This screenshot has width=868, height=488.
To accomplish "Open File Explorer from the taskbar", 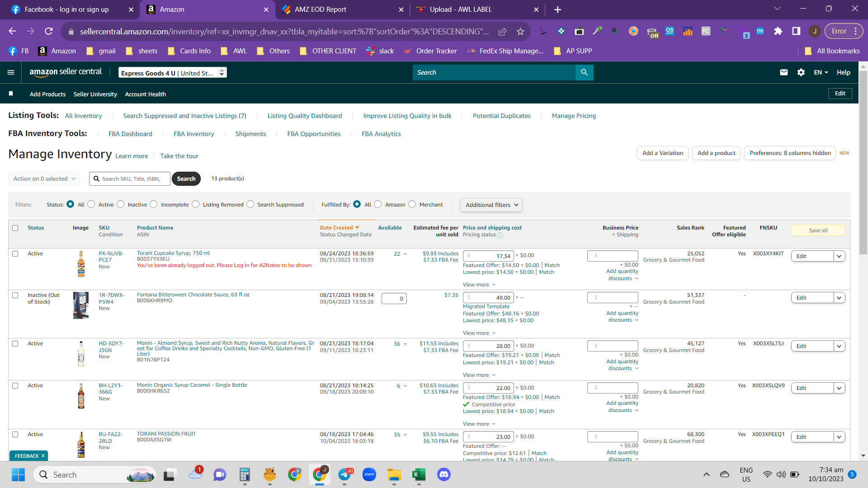I will click(x=394, y=474).
